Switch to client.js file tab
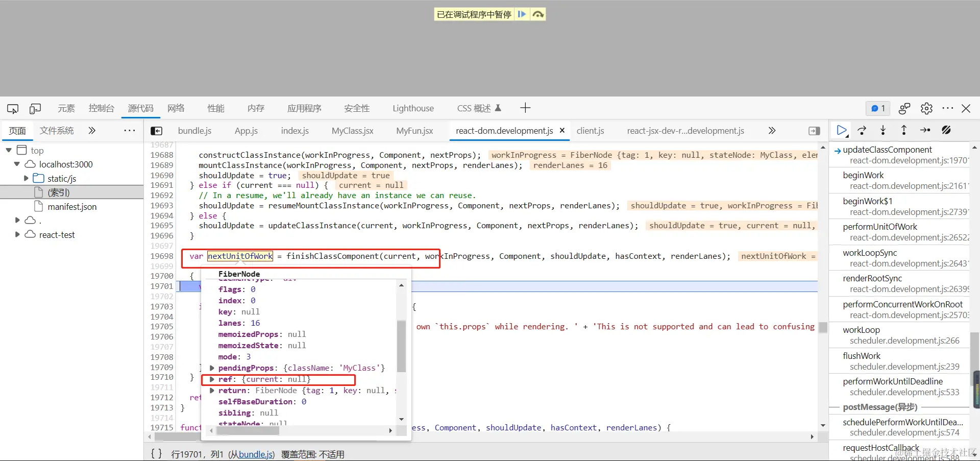Viewport: 980px width, 461px height. tap(590, 131)
